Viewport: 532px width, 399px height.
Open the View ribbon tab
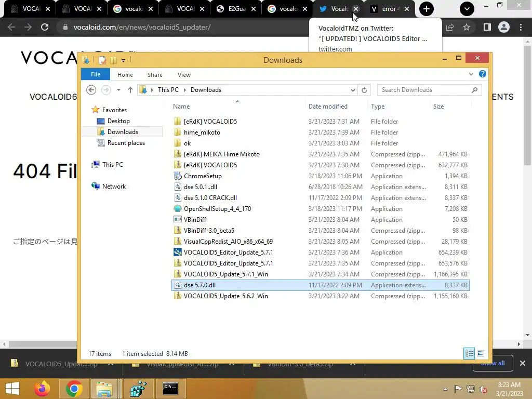pos(184,75)
